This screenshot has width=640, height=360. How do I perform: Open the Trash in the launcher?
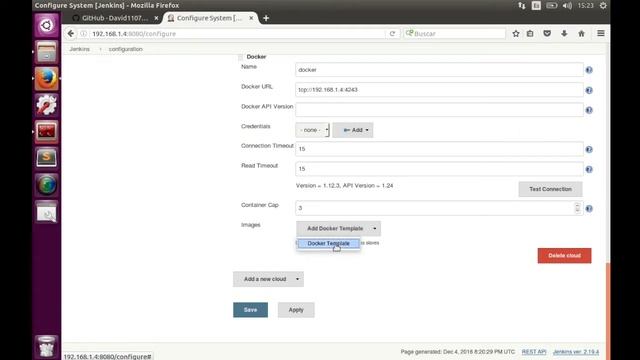(x=47, y=347)
